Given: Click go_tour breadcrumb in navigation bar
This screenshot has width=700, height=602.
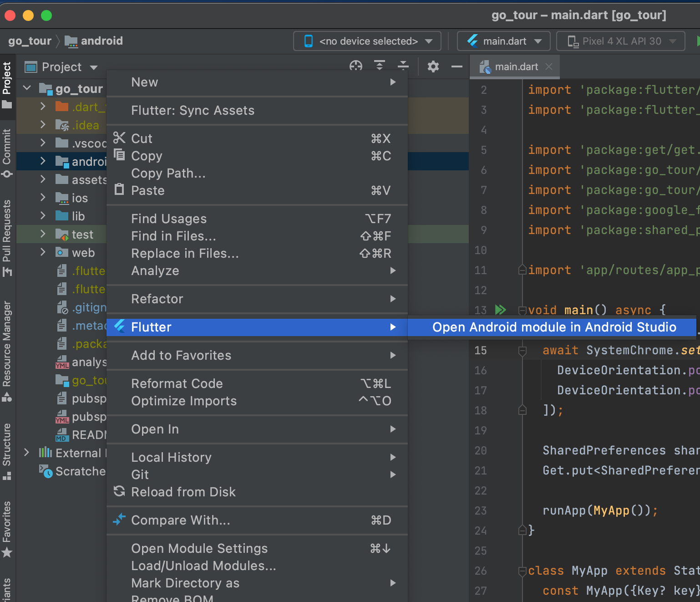Looking at the screenshot, I should [x=30, y=41].
